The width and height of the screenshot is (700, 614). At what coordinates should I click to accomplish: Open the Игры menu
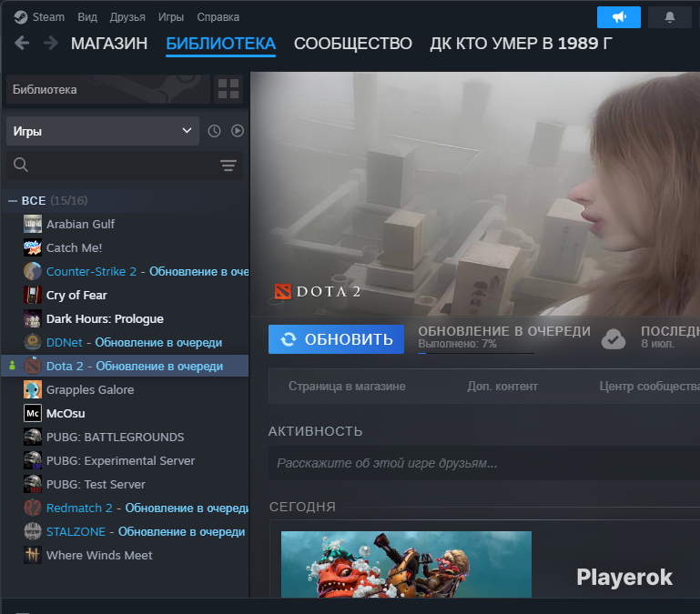[170, 17]
